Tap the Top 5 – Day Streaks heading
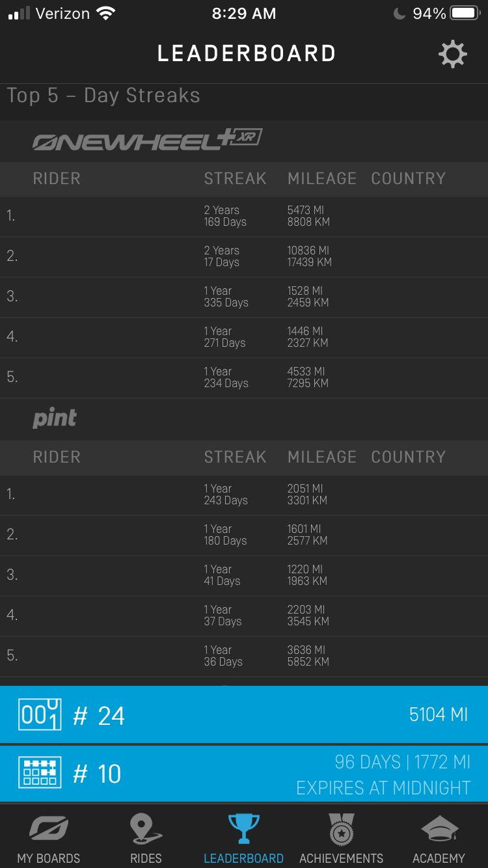This screenshot has height=868, width=488. click(103, 96)
